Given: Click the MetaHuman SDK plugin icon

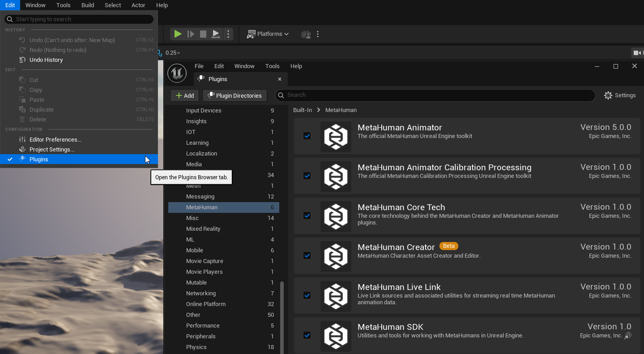Looking at the screenshot, I should [x=336, y=336].
